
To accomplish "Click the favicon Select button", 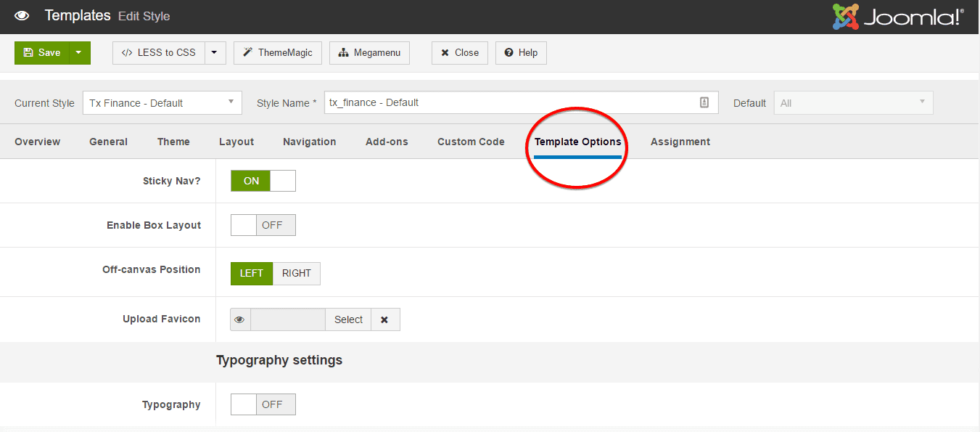I will (x=348, y=319).
